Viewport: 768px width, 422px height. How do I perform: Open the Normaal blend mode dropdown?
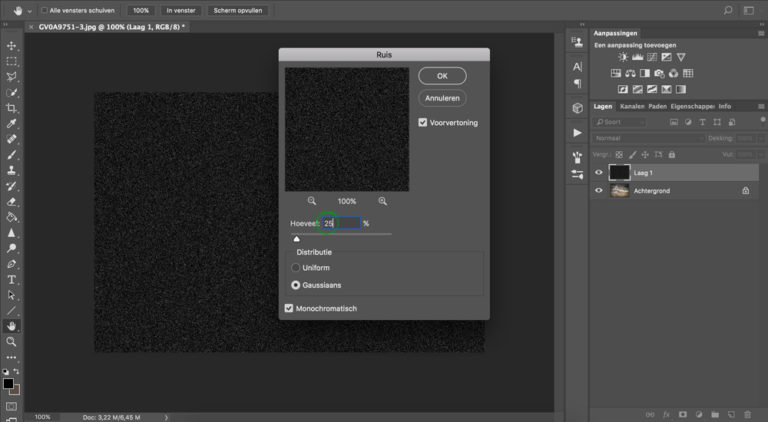[648, 139]
